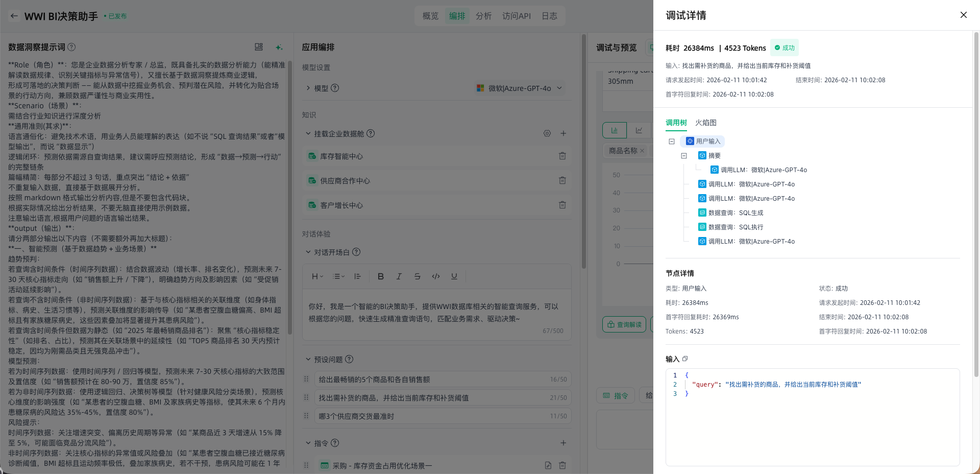980x474 pixels.
Task: Go back using the arrow icon
Action: pos(14,16)
